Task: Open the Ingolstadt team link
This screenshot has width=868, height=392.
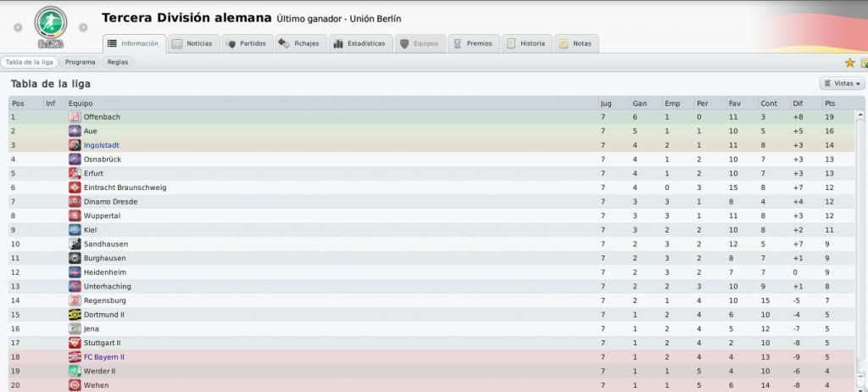Action: 102,145
